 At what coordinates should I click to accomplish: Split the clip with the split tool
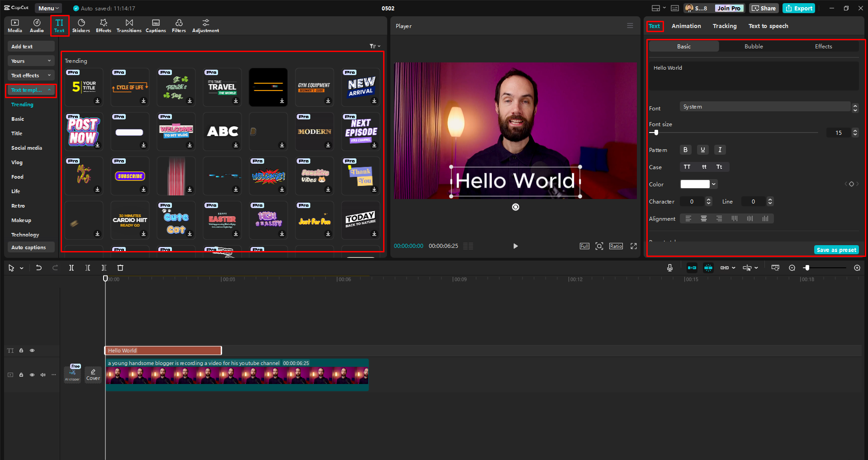point(71,267)
